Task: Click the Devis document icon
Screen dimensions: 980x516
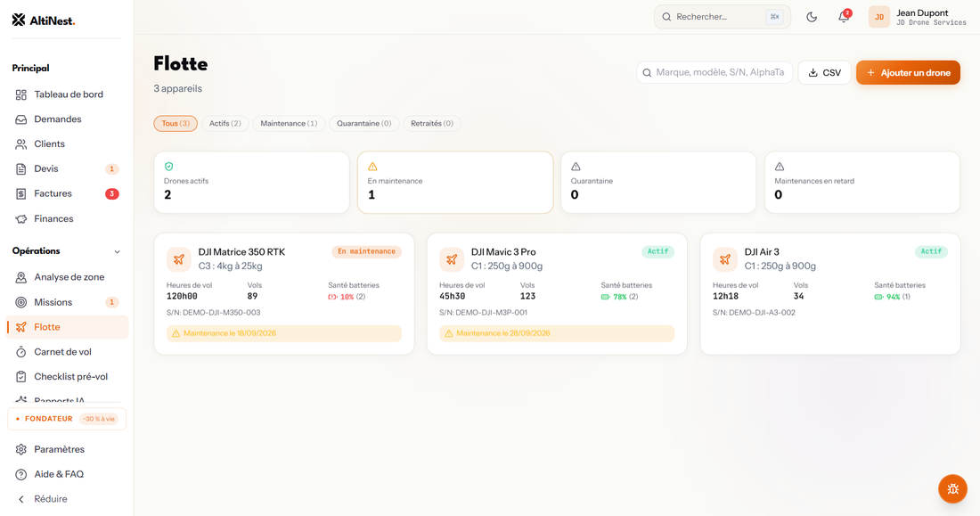Action: pyautogui.click(x=21, y=168)
